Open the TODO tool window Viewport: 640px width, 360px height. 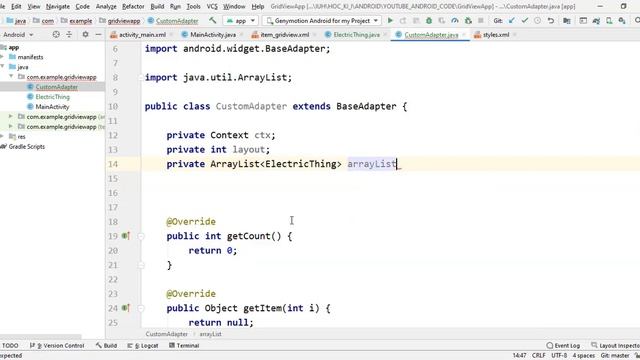pyautogui.click(x=10, y=345)
